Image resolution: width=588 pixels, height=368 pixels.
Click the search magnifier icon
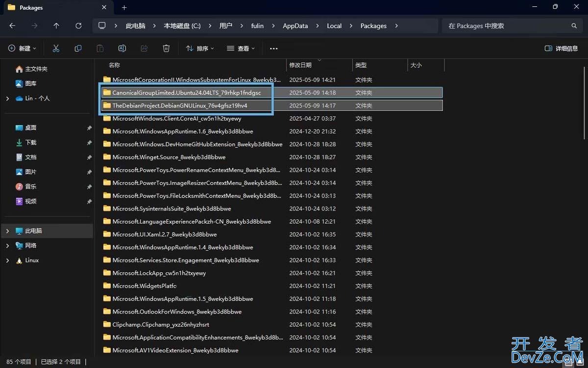click(574, 26)
